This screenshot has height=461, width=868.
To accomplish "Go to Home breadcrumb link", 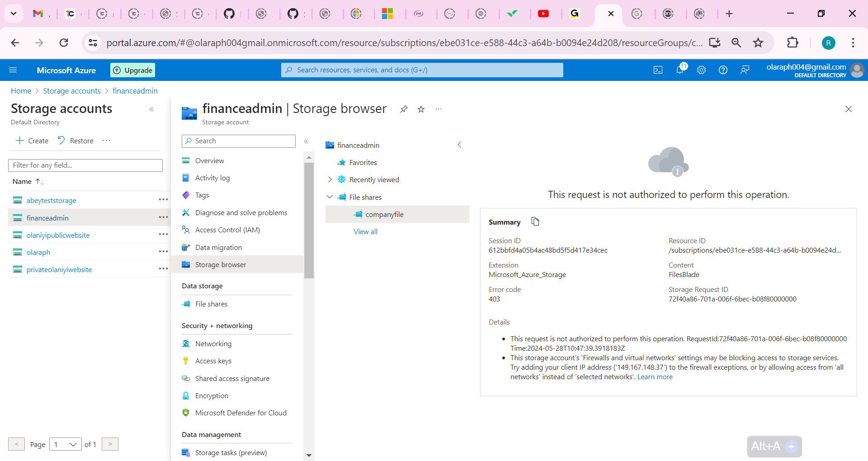I will point(21,91).
